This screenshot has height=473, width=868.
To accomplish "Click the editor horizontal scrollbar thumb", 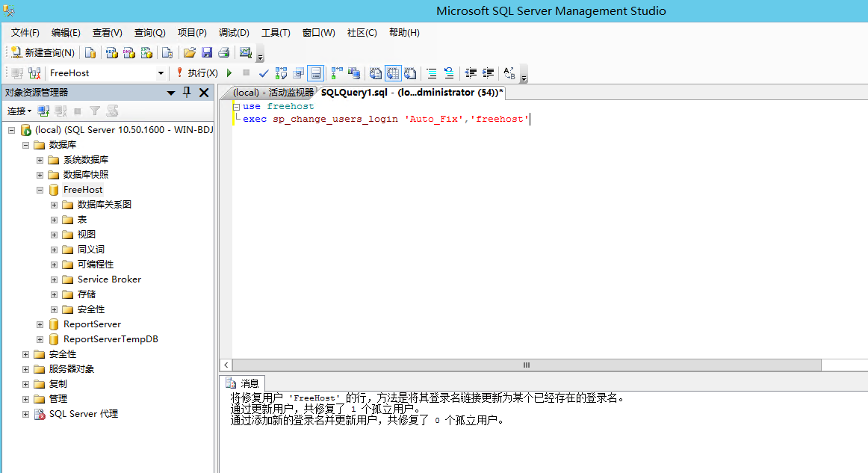I will [527, 365].
